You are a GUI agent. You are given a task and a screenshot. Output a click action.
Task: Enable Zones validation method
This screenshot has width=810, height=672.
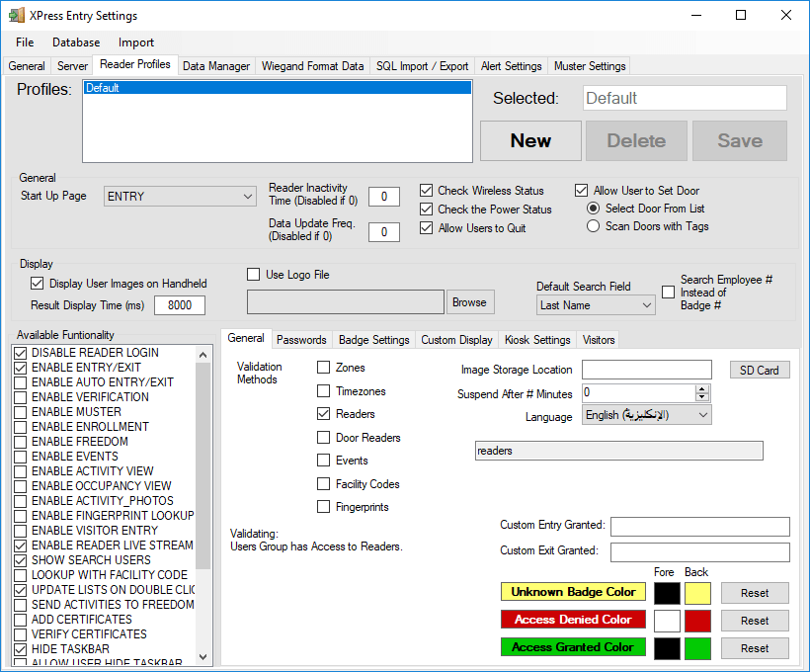pos(323,367)
